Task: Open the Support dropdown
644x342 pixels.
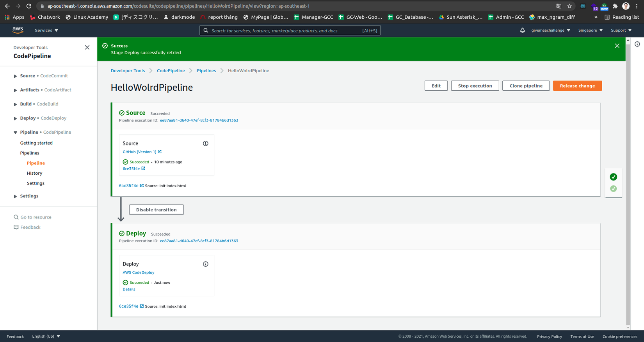Action: 621,30
